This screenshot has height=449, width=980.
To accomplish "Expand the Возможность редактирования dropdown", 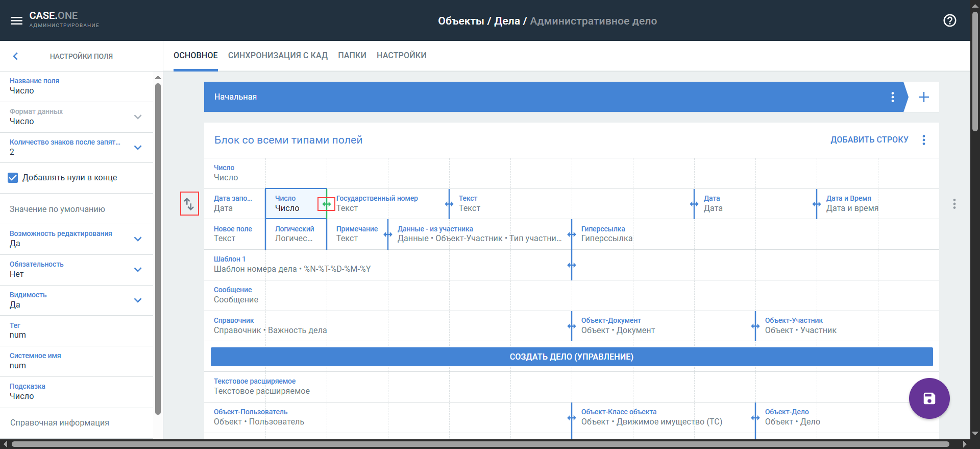I will (x=137, y=239).
